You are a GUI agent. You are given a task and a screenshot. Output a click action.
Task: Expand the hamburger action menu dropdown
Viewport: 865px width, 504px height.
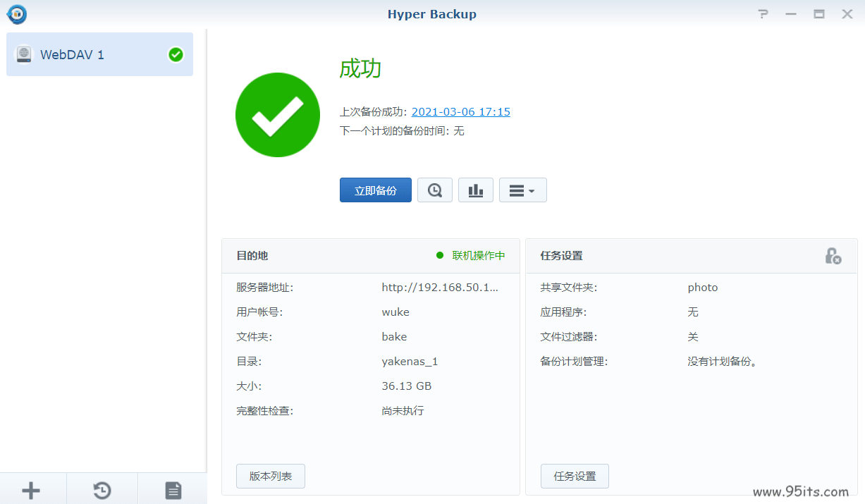point(523,190)
